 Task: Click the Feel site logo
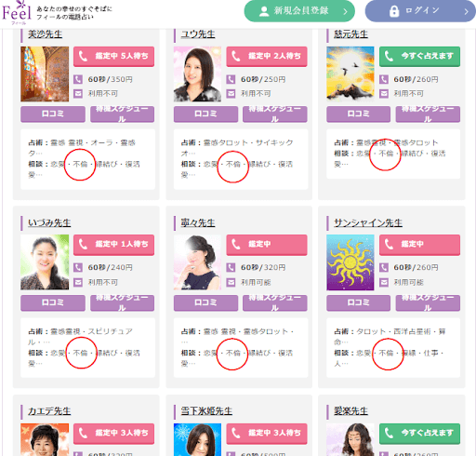pos(17,12)
